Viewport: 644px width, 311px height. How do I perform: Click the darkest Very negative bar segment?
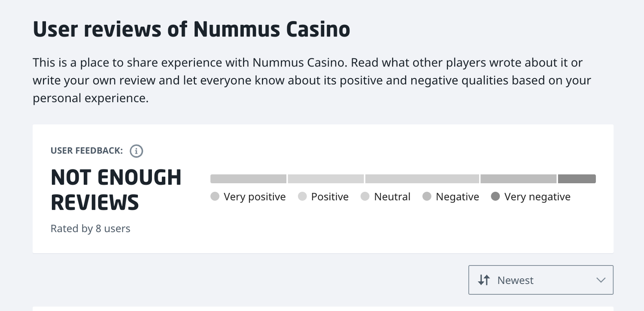click(577, 179)
